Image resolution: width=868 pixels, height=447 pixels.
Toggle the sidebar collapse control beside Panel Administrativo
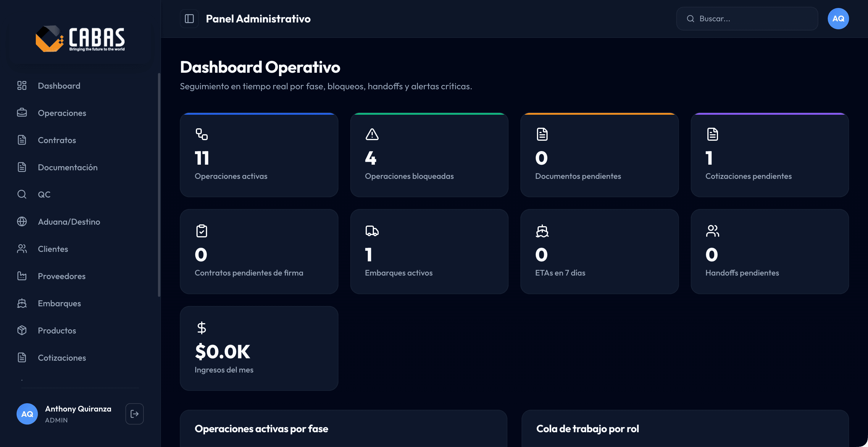[189, 19]
